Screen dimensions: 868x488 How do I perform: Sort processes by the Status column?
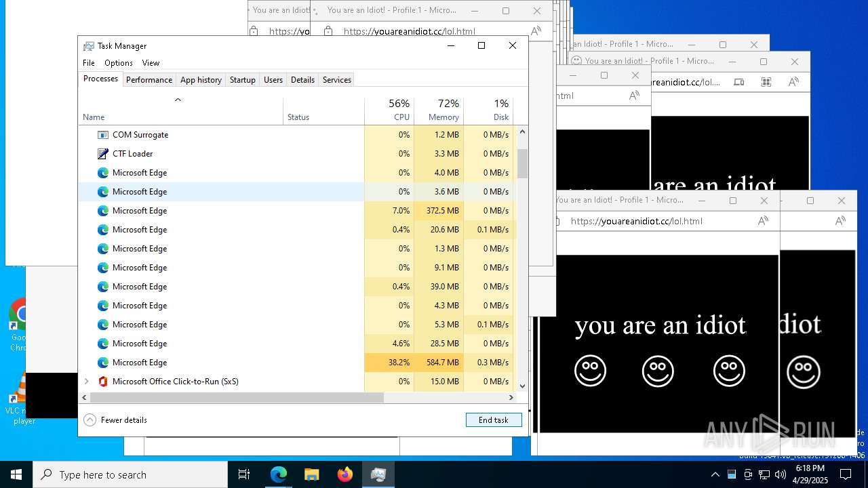[x=324, y=111]
